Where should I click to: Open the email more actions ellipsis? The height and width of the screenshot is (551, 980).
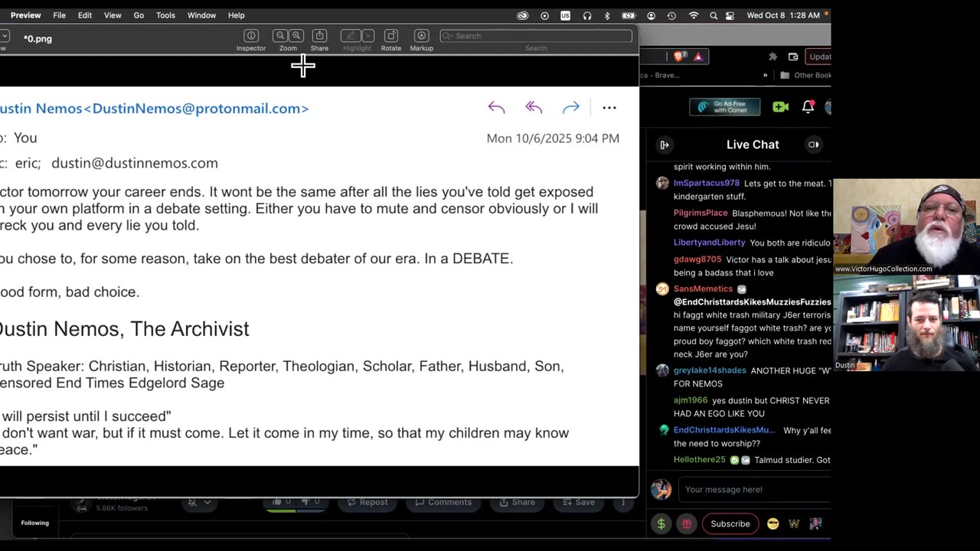[x=609, y=108]
